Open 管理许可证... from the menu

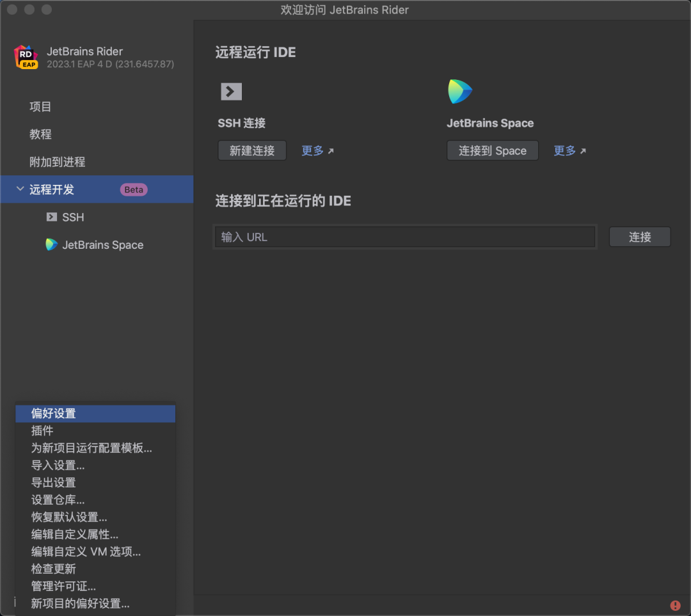pyautogui.click(x=95, y=586)
